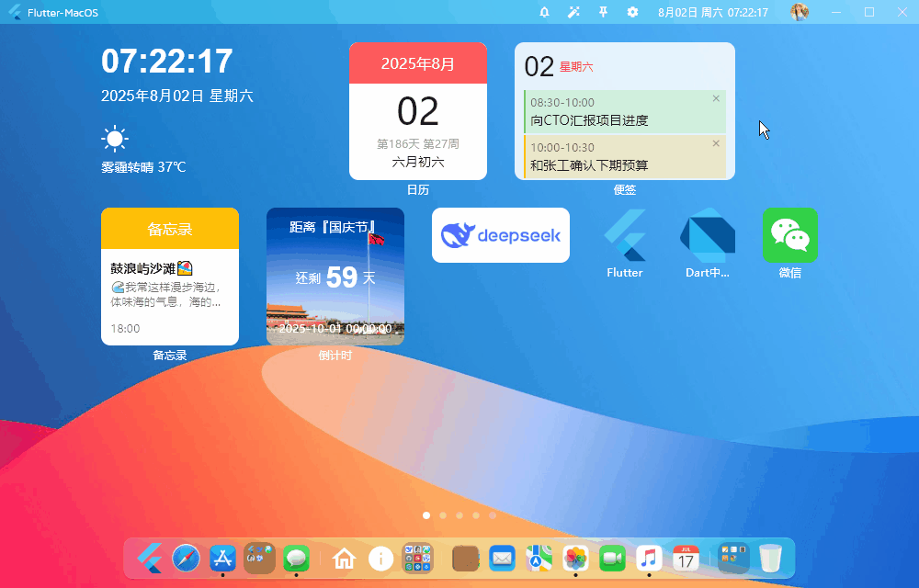Dismiss the 向CTO汇报项目进度 note
The image size is (919, 588).
716,98
